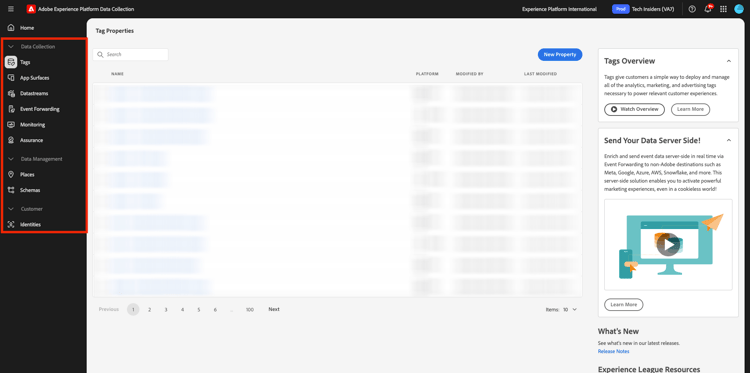Collapse the Tags Overview panel
This screenshot has height=373, width=750.
point(728,61)
